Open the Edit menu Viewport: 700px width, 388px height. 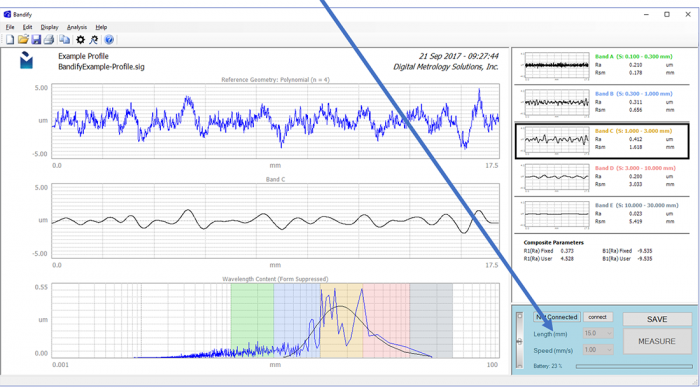point(27,27)
